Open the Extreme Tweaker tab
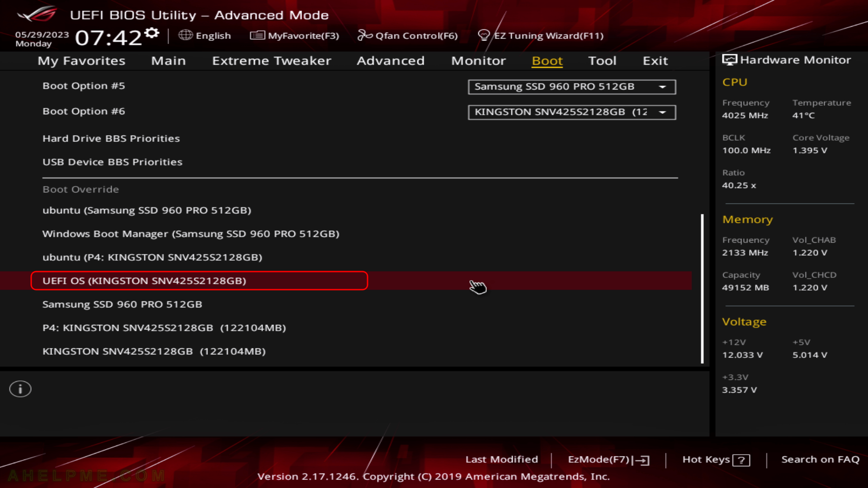Image resolution: width=868 pixels, height=488 pixels. (x=272, y=61)
